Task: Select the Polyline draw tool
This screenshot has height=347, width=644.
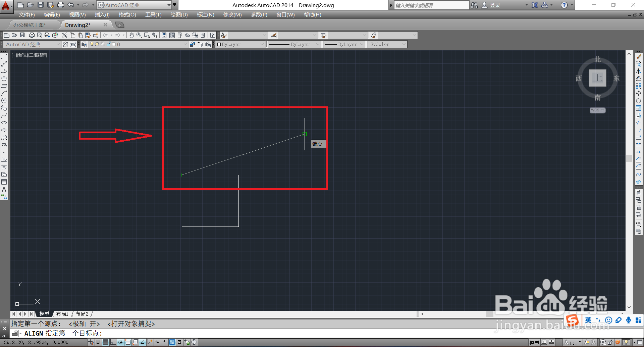Action: click(4, 71)
